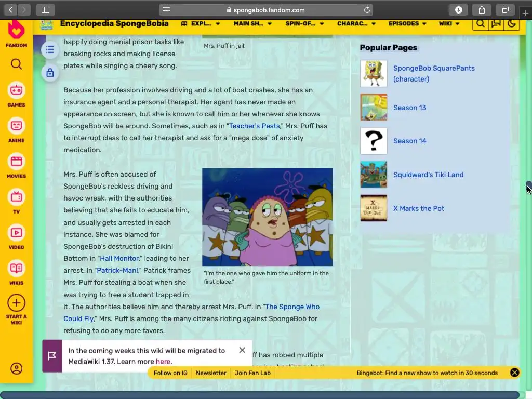Expand the CHARAC... dropdown menu
The image size is (532, 399).
coord(356,23)
